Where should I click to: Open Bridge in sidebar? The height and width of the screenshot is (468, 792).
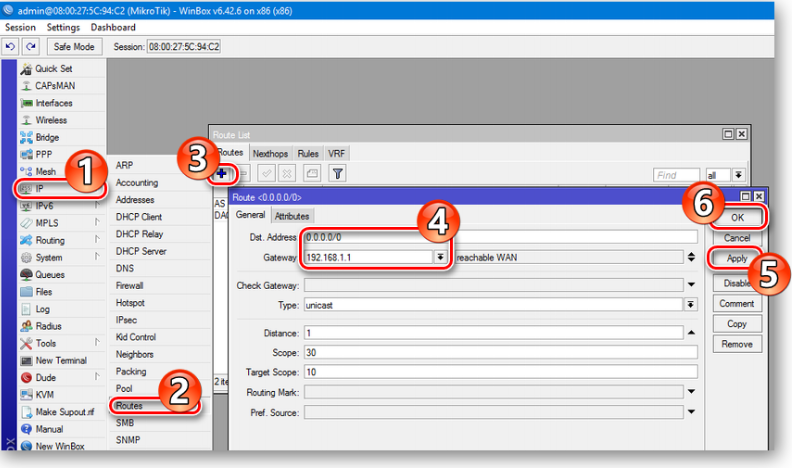[62, 137]
